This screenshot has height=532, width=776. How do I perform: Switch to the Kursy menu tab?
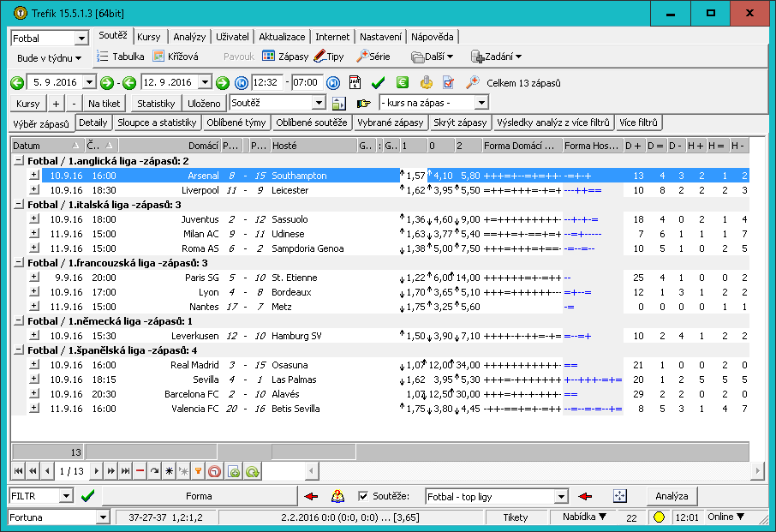(149, 37)
